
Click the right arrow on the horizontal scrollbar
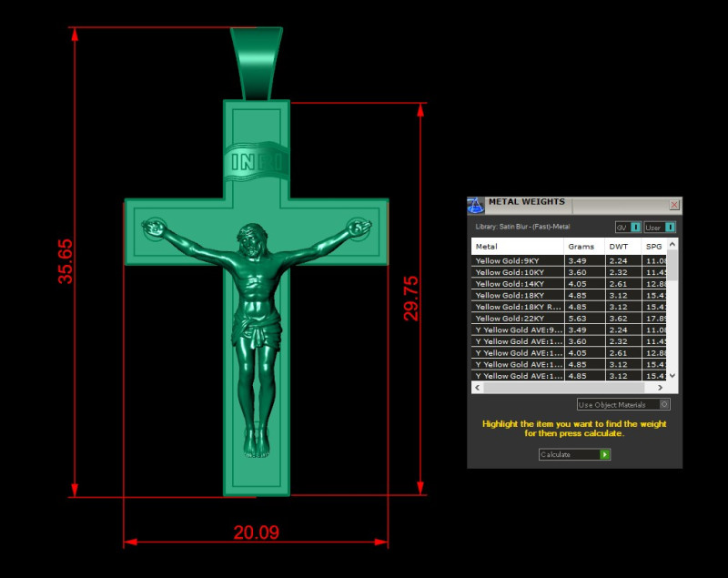point(660,387)
